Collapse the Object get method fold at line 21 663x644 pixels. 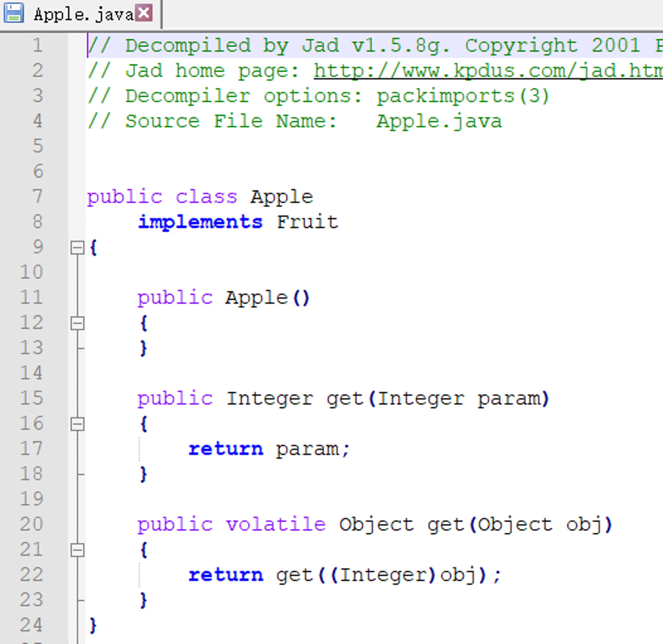click(x=78, y=550)
